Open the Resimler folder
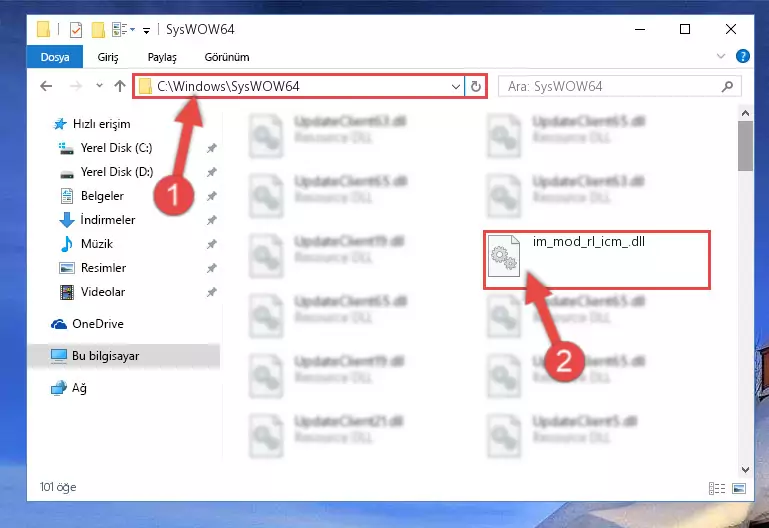 coord(103,268)
